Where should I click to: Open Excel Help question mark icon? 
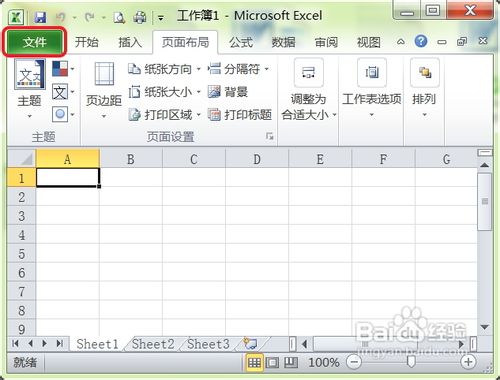[x=421, y=41]
